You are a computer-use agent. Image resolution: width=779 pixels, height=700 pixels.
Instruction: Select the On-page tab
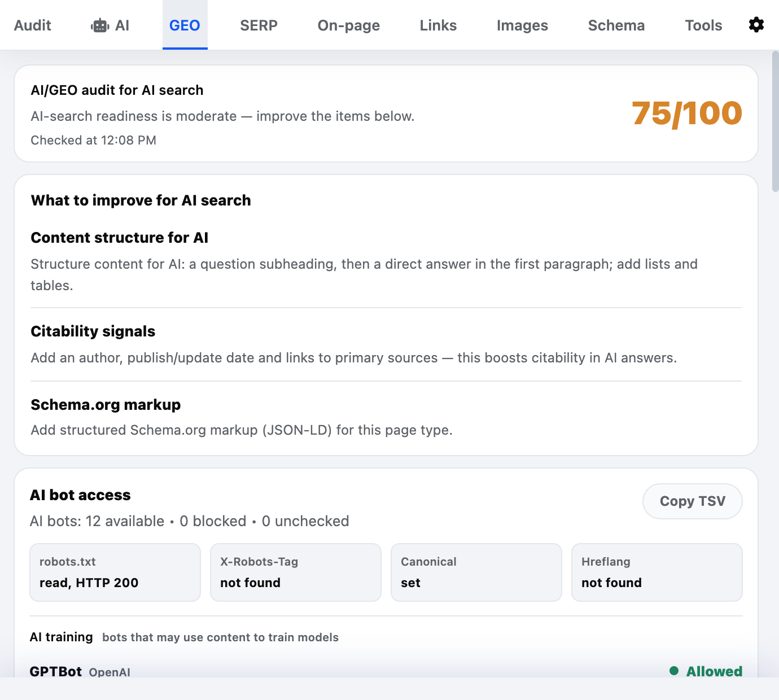click(349, 25)
